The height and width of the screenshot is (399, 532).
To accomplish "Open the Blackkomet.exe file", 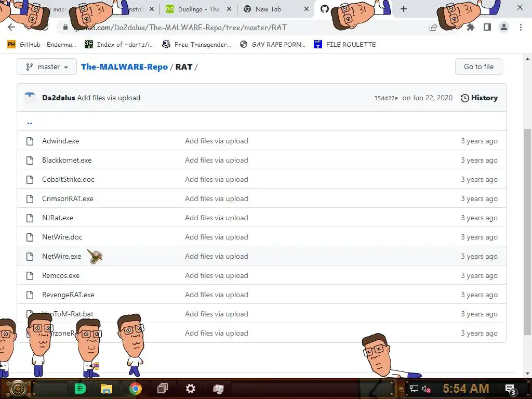I will 67,160.
